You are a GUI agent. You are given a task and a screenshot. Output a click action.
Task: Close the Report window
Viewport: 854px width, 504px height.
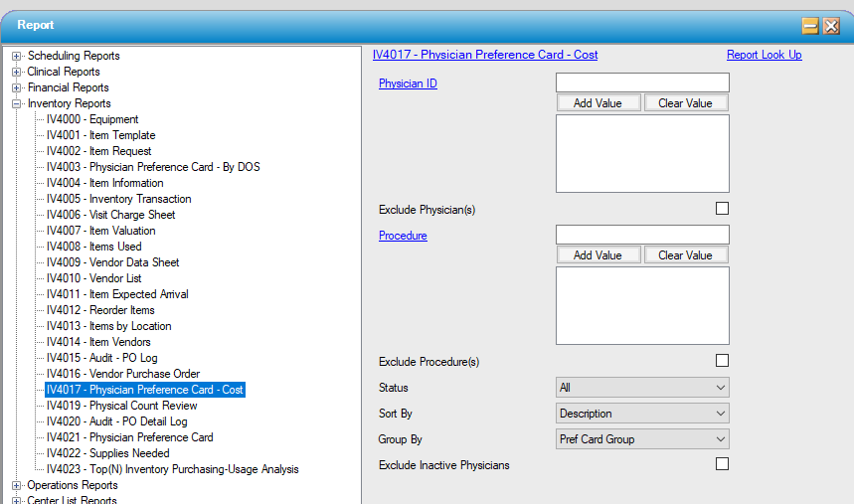(831, 27)
